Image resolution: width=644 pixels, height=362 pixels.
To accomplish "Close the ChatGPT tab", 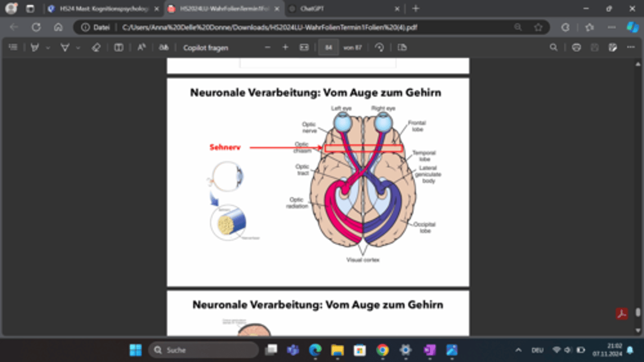I will tap(397, 9).
